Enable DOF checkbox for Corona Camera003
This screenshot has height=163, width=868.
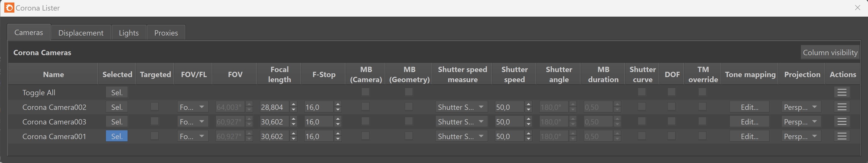(672, 121)
